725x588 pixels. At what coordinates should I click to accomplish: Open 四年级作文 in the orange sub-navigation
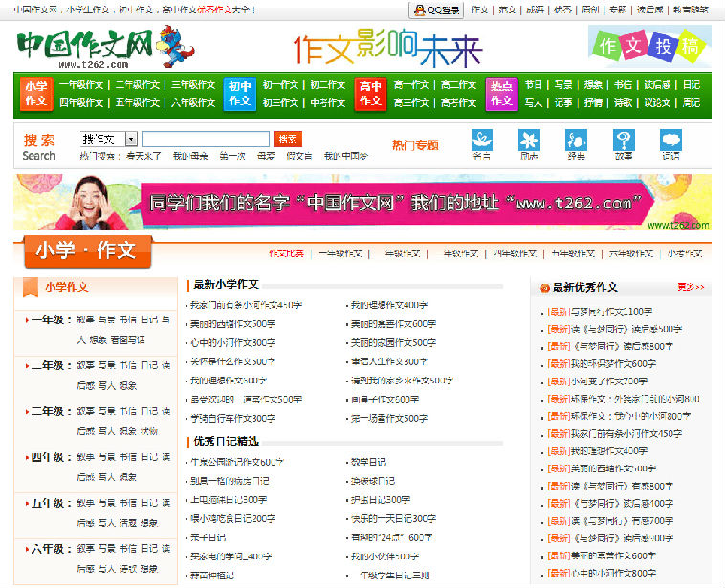click(515, 253)
